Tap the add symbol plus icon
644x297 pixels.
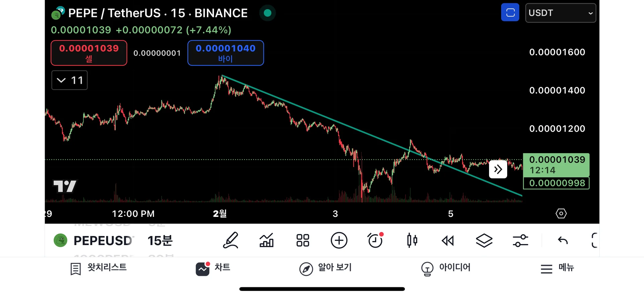pyautogui.click(x=339, y=240)
